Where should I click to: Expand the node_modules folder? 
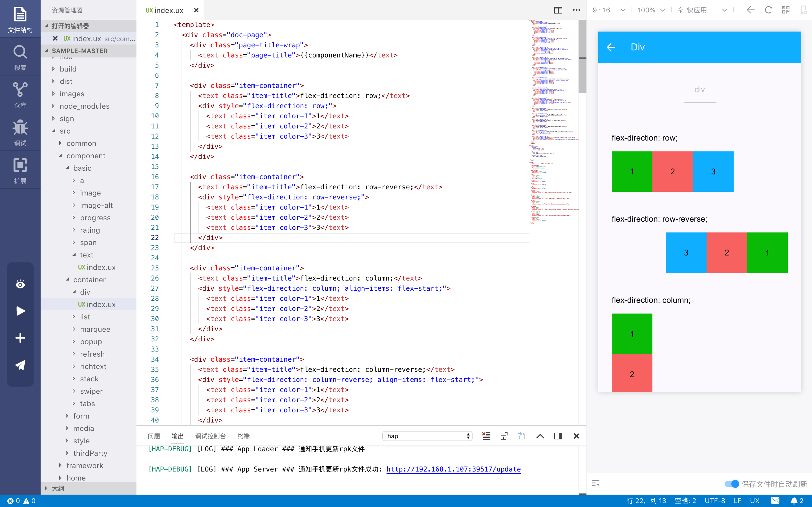[x=85, y=106]
